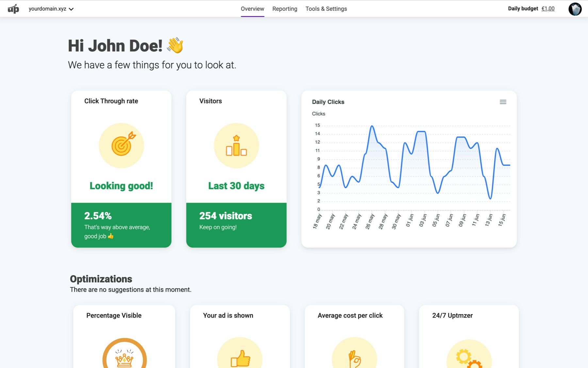
Task: Collapse the domain dropdown chevron
Action: pos(72,9)
